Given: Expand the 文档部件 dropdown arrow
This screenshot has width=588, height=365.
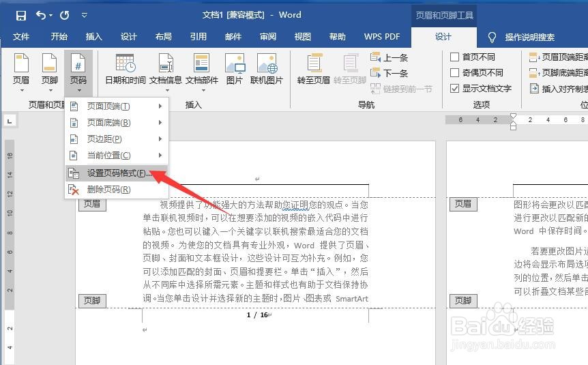Looking at the screenshot, I should (203, 91).
